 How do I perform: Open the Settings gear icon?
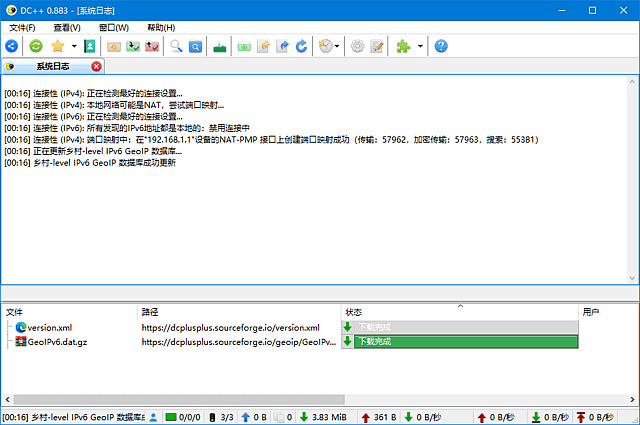(357, 46)
